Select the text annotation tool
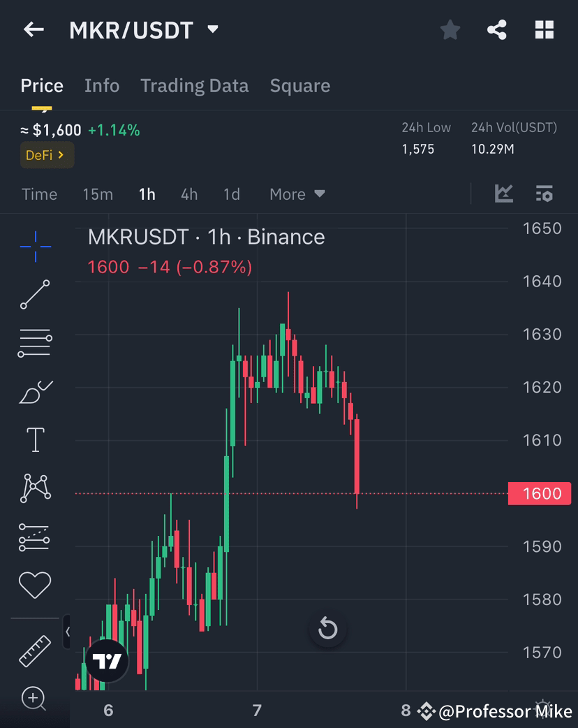 (x=35, y=439)
